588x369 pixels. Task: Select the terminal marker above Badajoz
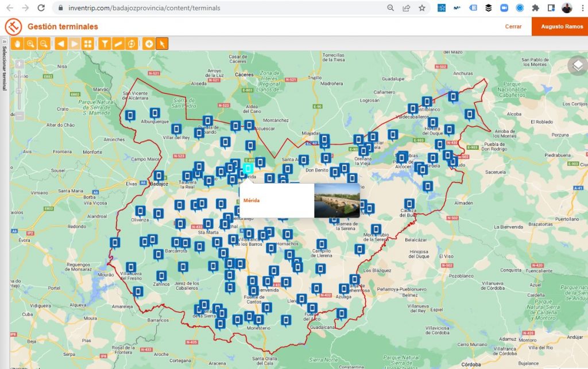[158, 176]
